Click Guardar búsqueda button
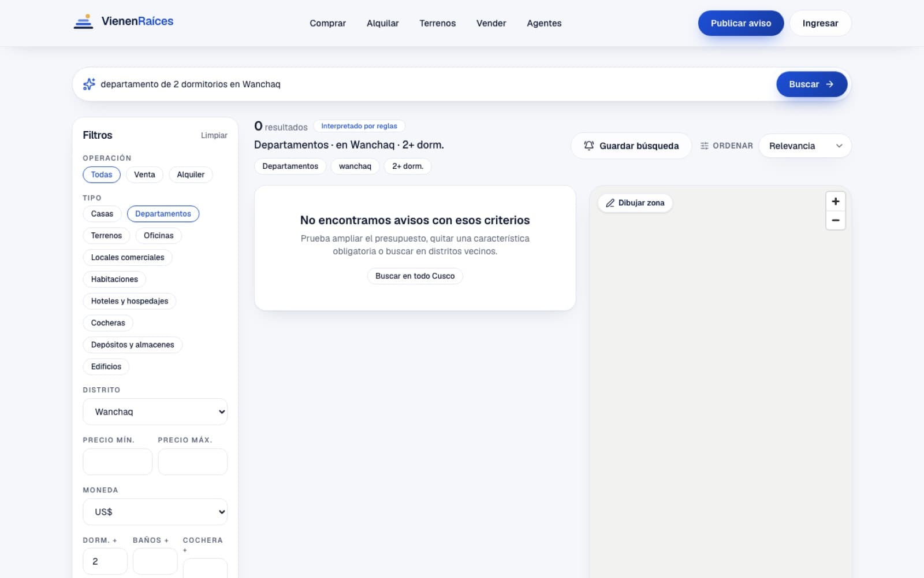Image resolution: width=924 pixels, height=578 pixels. point(631,146)
